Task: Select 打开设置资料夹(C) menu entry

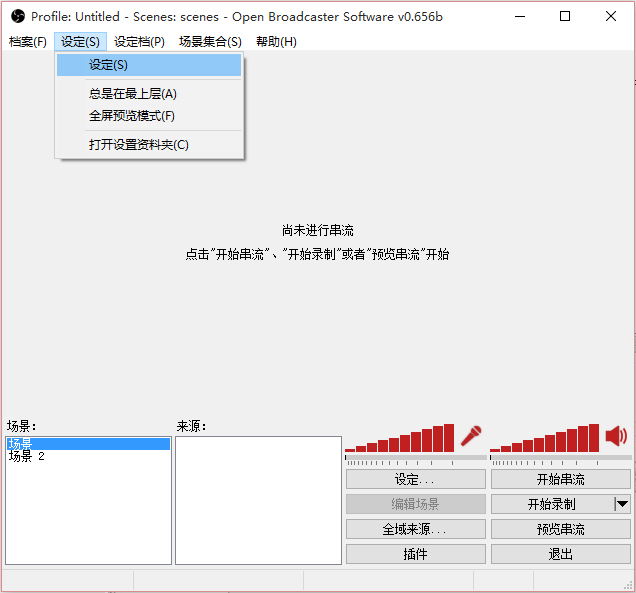Action: [x=149, y=145]
